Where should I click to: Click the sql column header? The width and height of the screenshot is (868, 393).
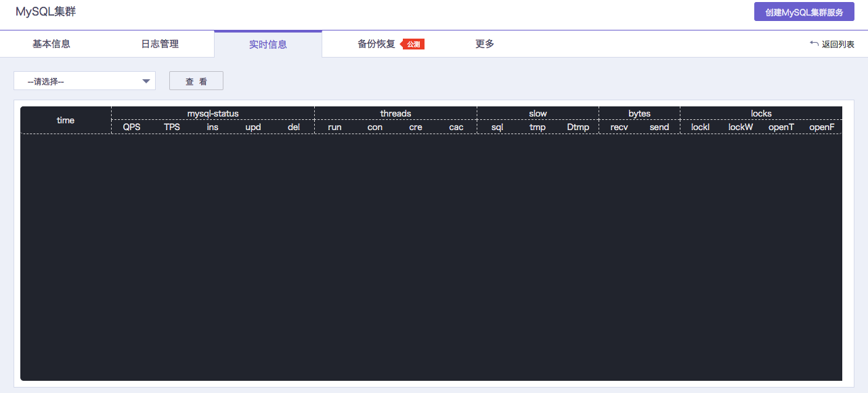point(497,127)
